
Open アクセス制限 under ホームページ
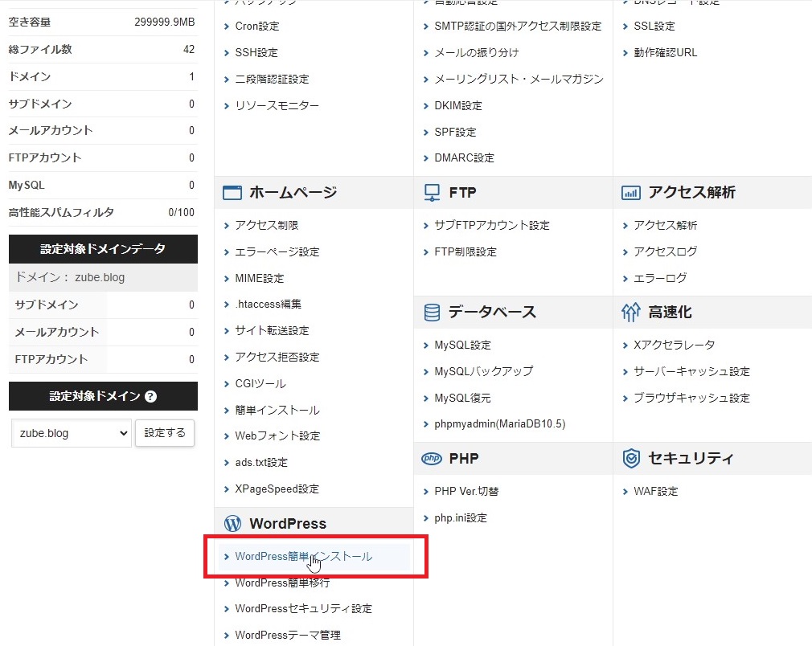coord(267,225)
